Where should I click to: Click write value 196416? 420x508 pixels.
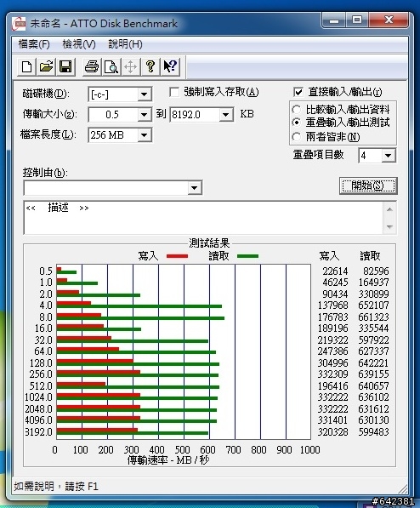(333, 386)
